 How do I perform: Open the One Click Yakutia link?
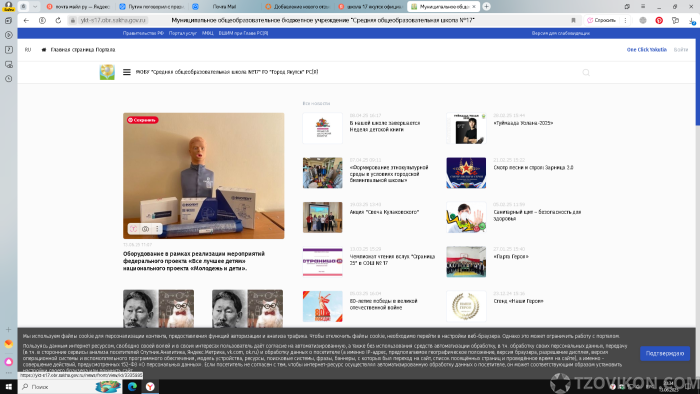coord(646,50)
